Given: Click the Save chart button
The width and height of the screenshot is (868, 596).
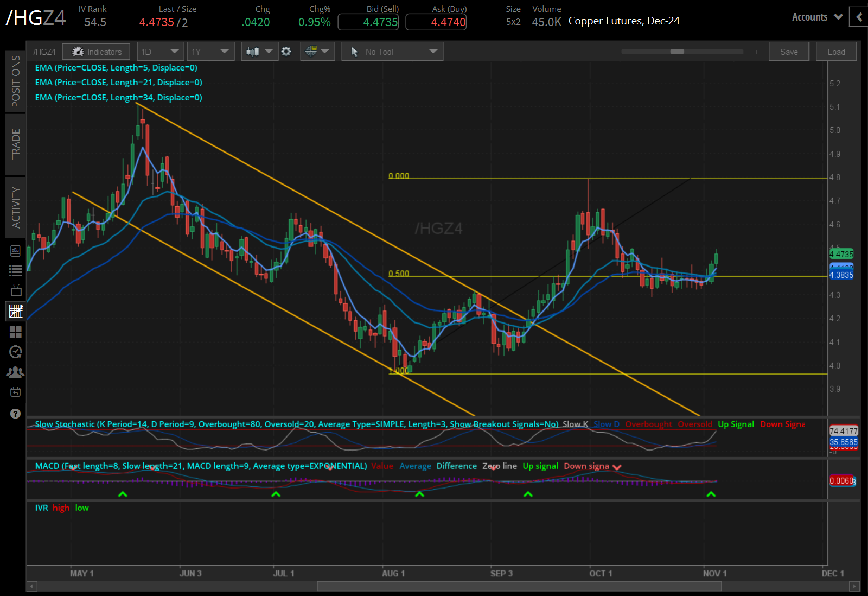Looking at the screenshot, I should click(x=789, y=51).
